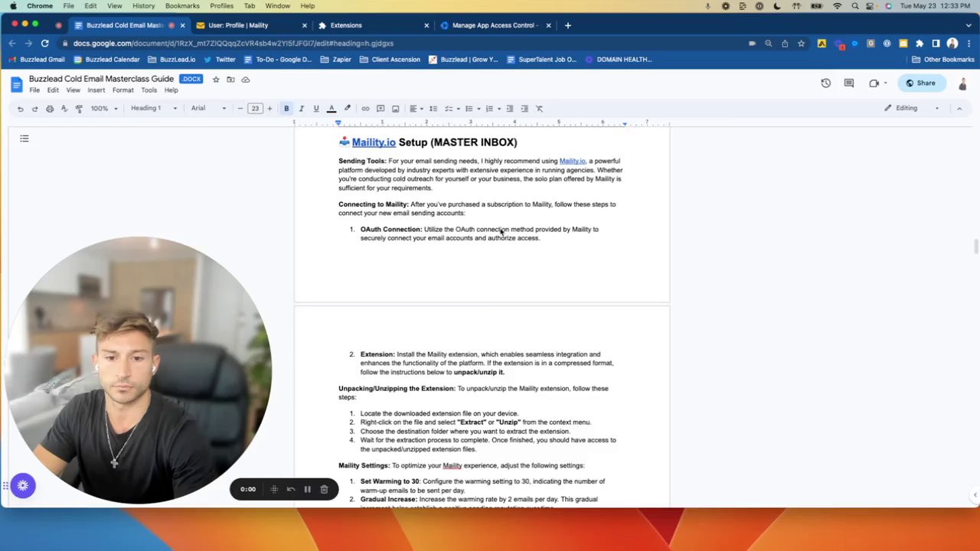Follow the Maility.io heading link
The image size is (980, 551).
374,142
